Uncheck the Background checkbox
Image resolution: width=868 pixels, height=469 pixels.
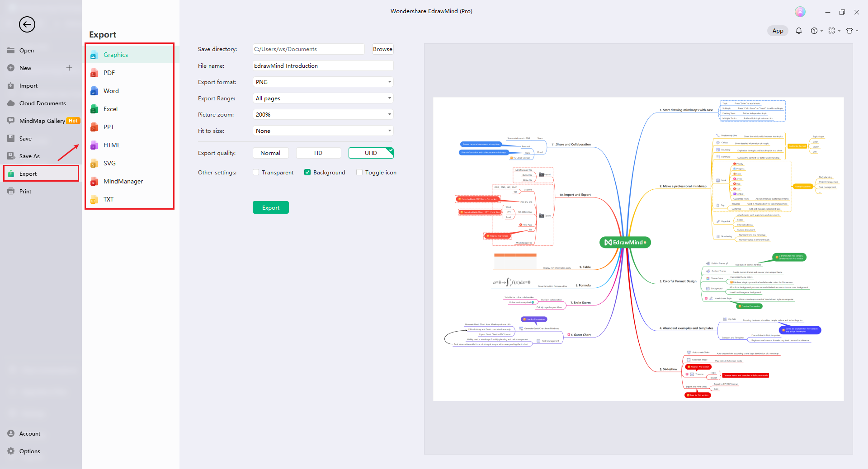pyautogui.click(x=307, y=172)
